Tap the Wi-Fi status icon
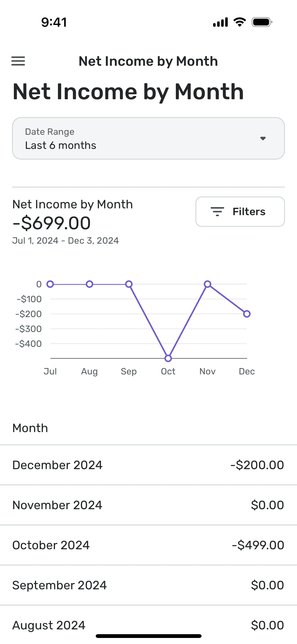The width and height of the screenshot is (297, 644). click(240, 22)
